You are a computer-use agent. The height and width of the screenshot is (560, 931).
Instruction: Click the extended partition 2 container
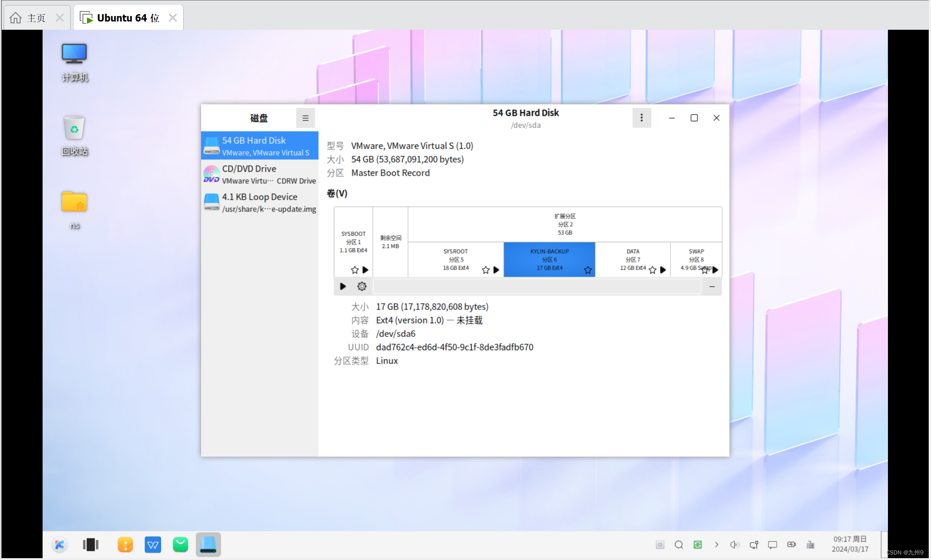(565, 224)
